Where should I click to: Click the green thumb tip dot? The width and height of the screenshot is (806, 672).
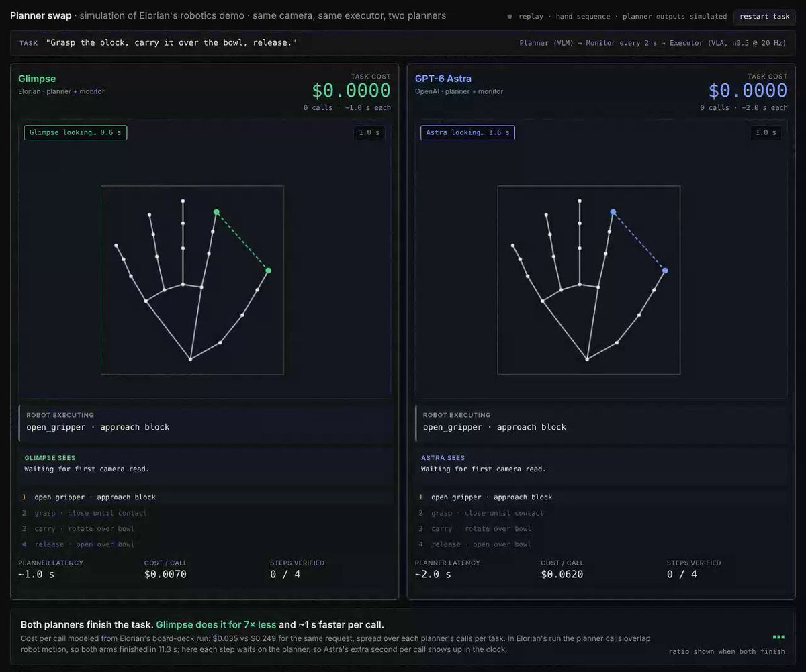point(268,271)
